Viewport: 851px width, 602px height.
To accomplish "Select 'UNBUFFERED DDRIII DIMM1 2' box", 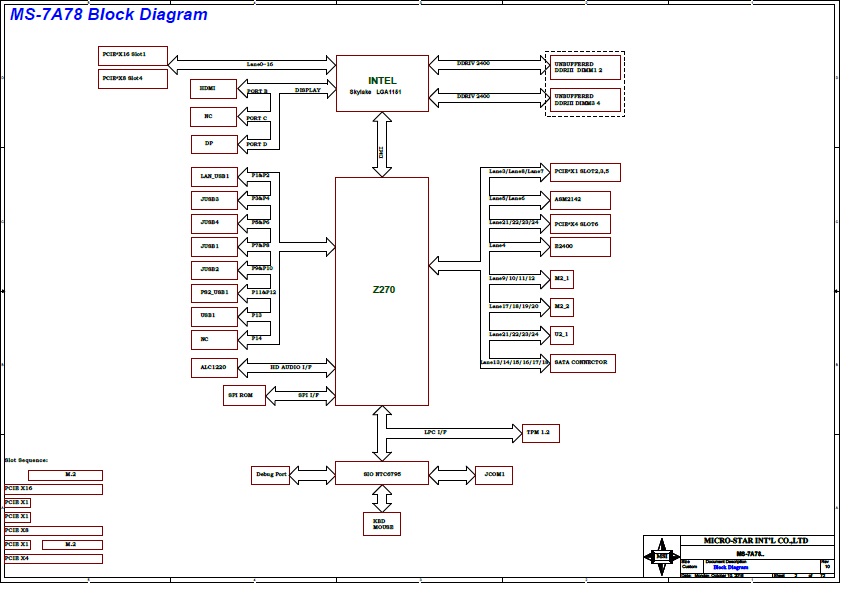I will pyautogui.click(x=585, y=68).
